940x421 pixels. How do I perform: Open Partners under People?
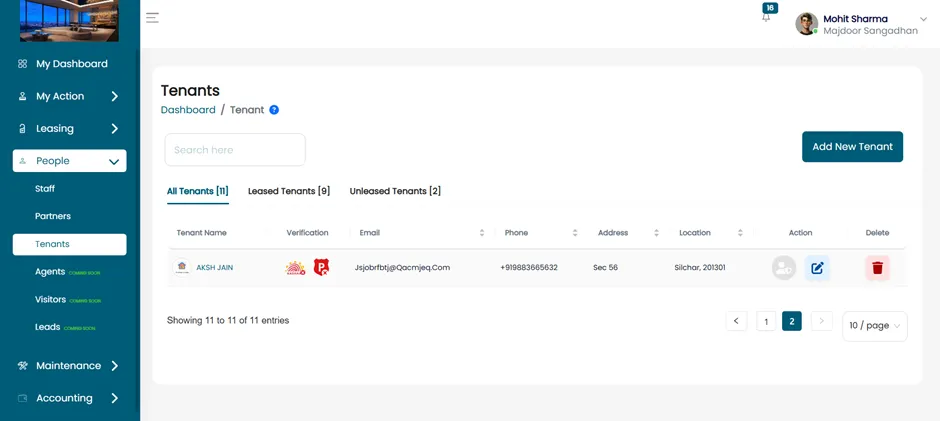pyautogui.click(x=53, y=216)
